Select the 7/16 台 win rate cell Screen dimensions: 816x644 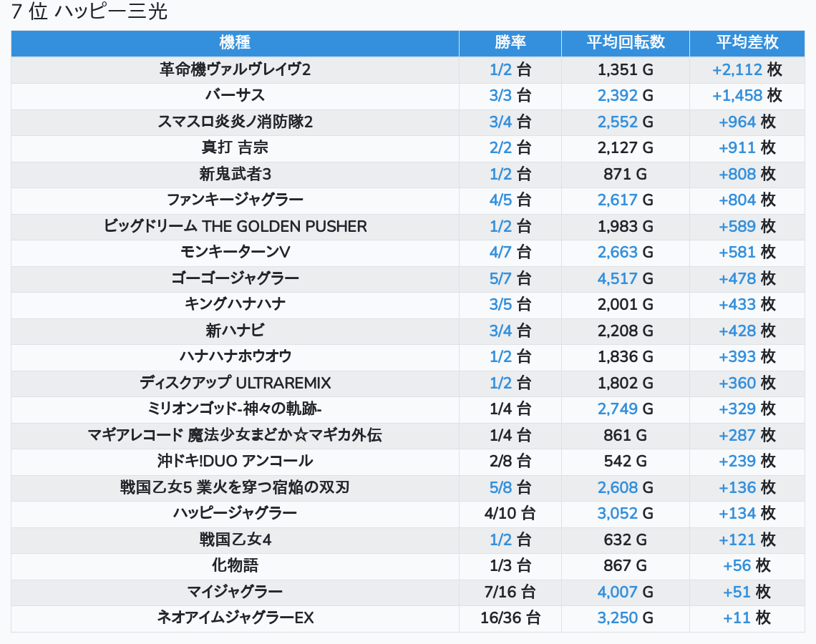[x=510, y=592]
